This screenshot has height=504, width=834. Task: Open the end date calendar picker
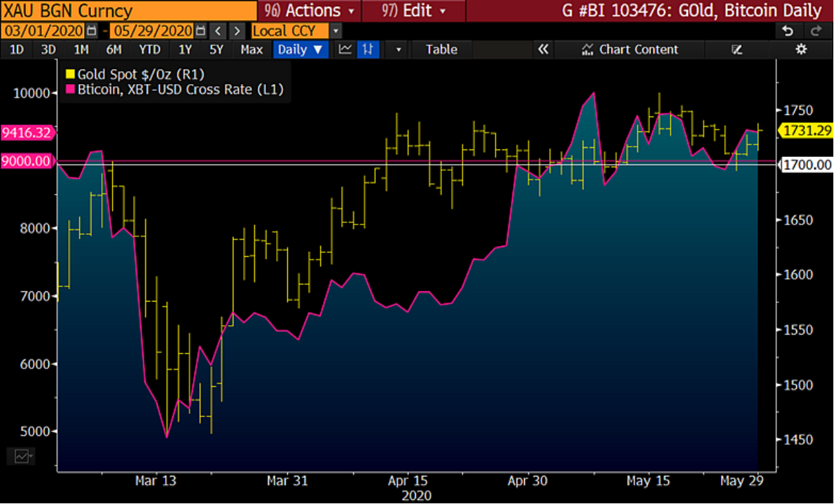(x=200, y=31)
